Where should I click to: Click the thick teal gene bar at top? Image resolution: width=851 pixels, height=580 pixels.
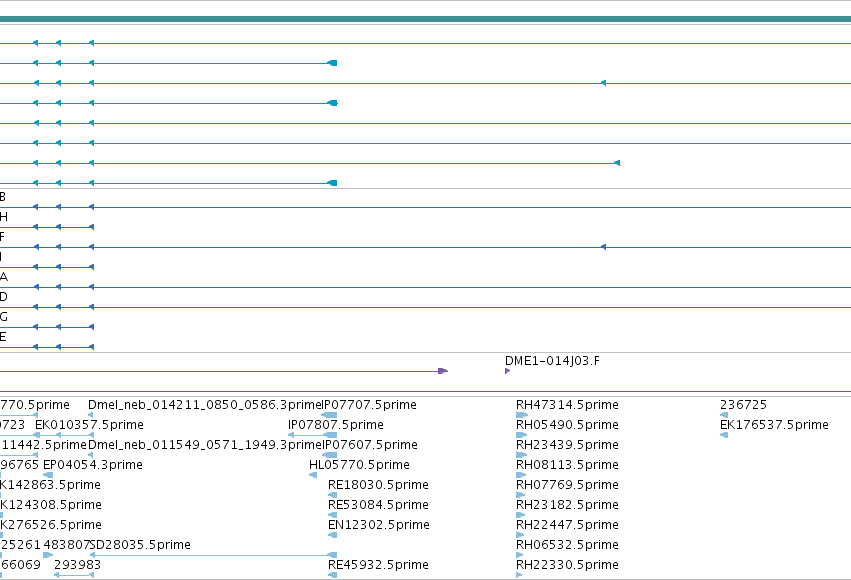click(426, 19)
